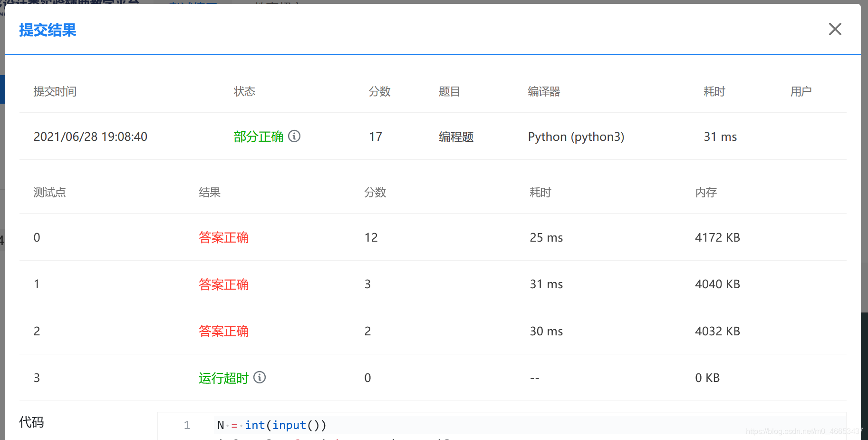Image resolution: width=868 pixels, height=440 pixels.
Task: Click the 用户 column header
Action: pos(801,91)
